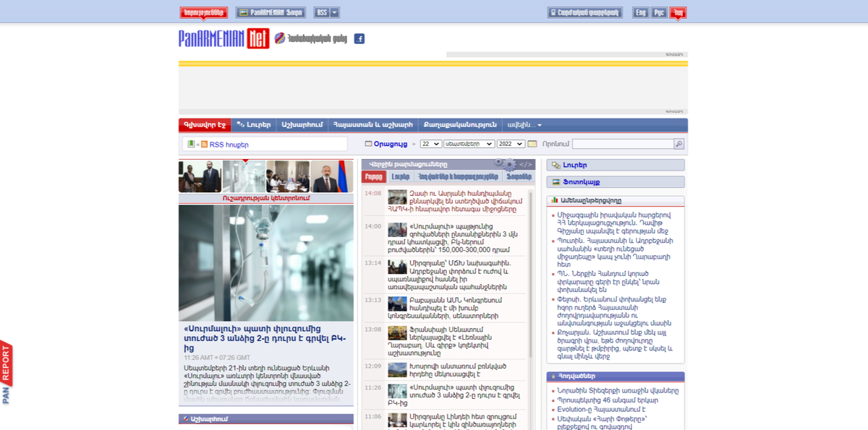Open the Գլխավոր էջ main page tab
868x430 pixels.
205,125
